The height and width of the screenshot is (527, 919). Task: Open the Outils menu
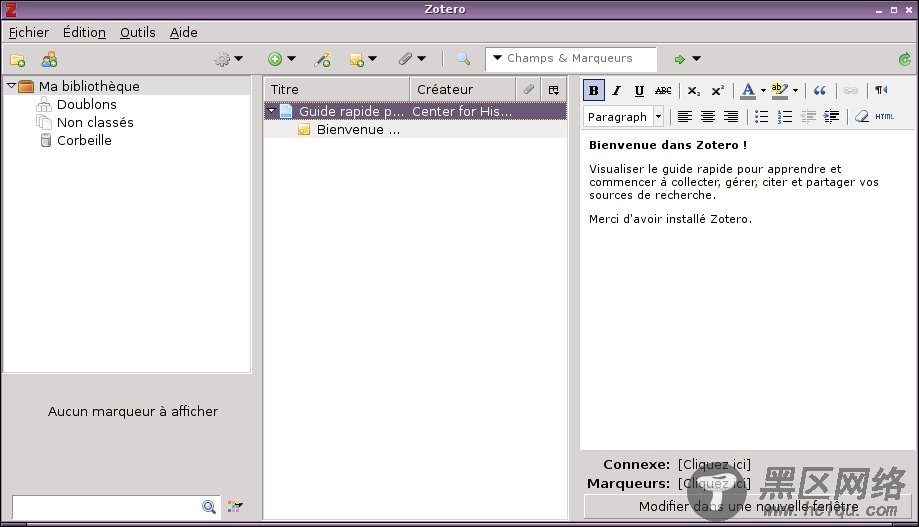tap(138, 32)
